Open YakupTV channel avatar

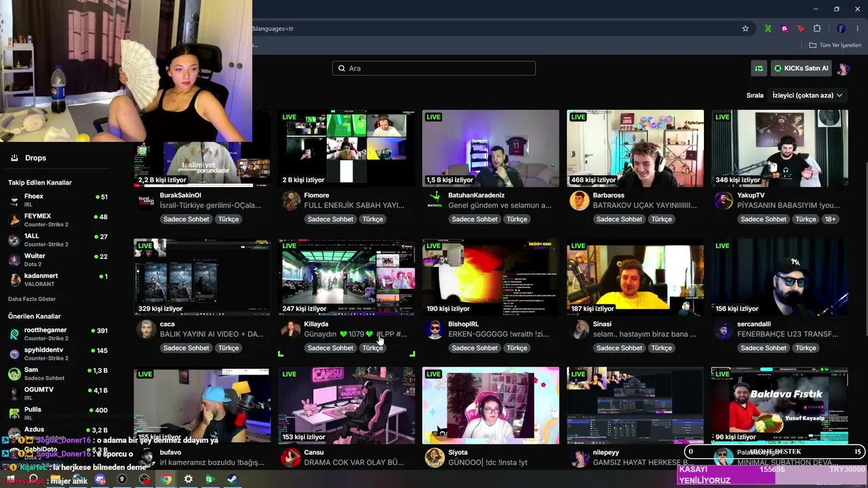pos(724,201)
